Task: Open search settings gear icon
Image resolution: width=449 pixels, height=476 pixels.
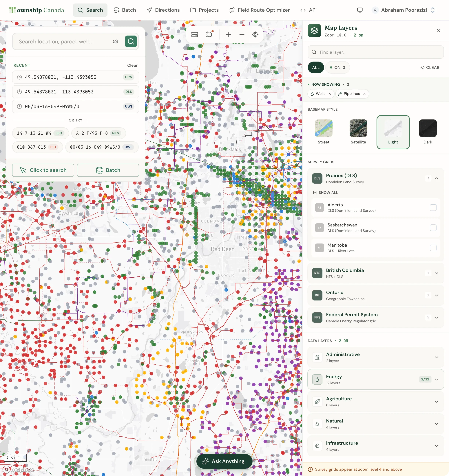Action: point(116,41)
